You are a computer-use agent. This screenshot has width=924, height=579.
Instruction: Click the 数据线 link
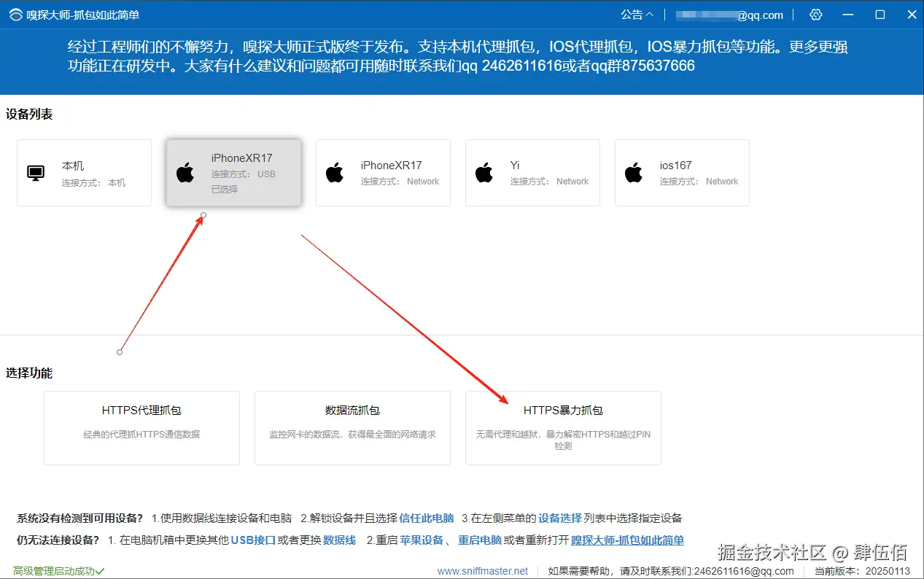coord(340,540)
